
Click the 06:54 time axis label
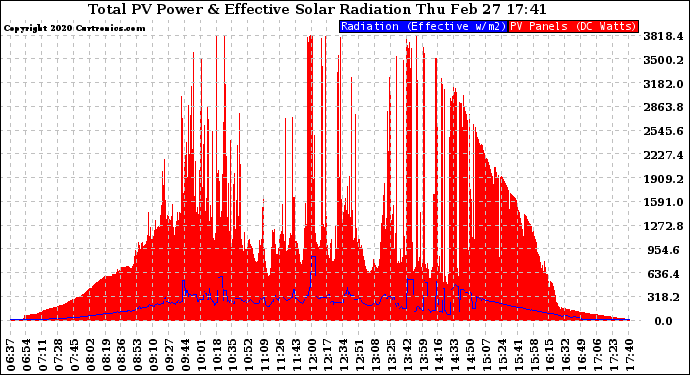pos(27,355)
